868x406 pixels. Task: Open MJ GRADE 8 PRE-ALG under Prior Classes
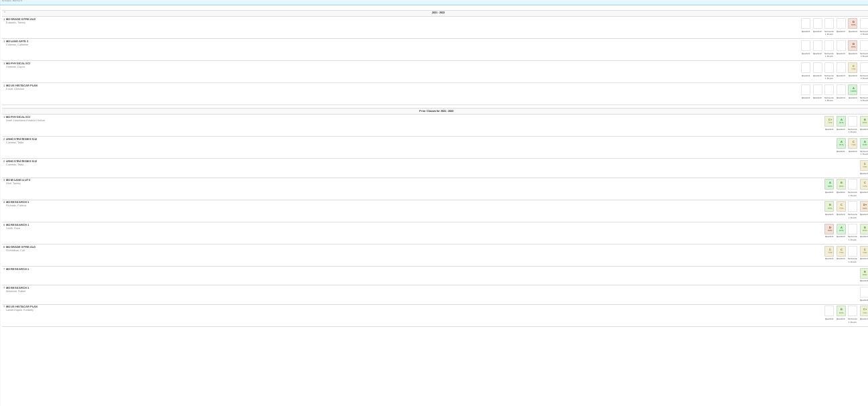coord(21,247)
